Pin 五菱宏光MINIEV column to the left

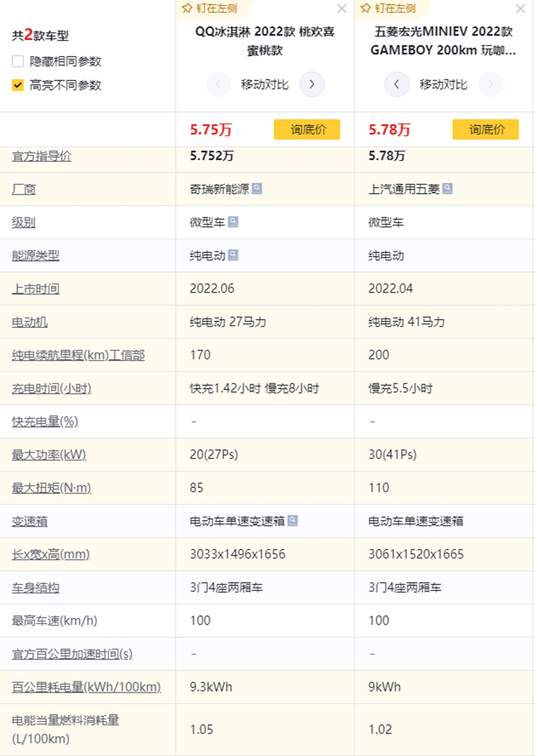388,8
